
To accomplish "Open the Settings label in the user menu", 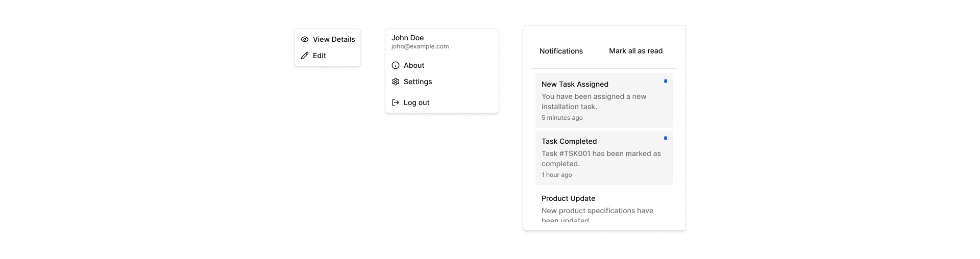I will click(x=418, y=82).
